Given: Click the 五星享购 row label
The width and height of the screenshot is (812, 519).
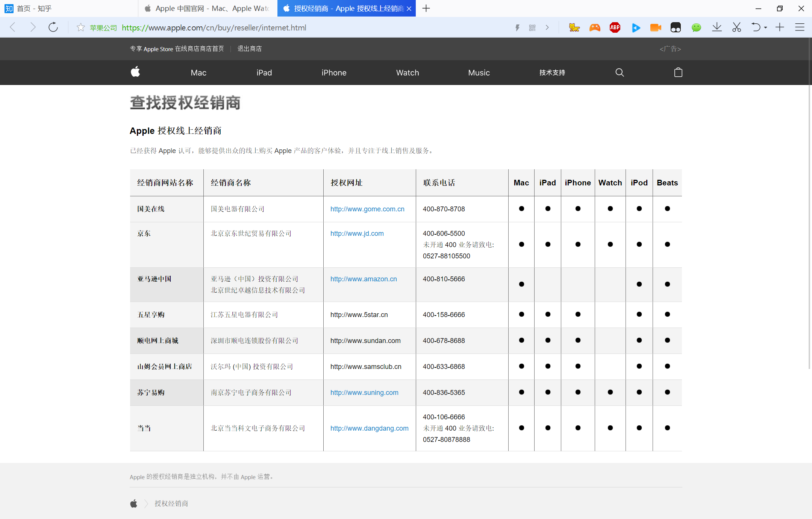Looking at the screenshot, I should pyautogui.click(x=151, y=315).
